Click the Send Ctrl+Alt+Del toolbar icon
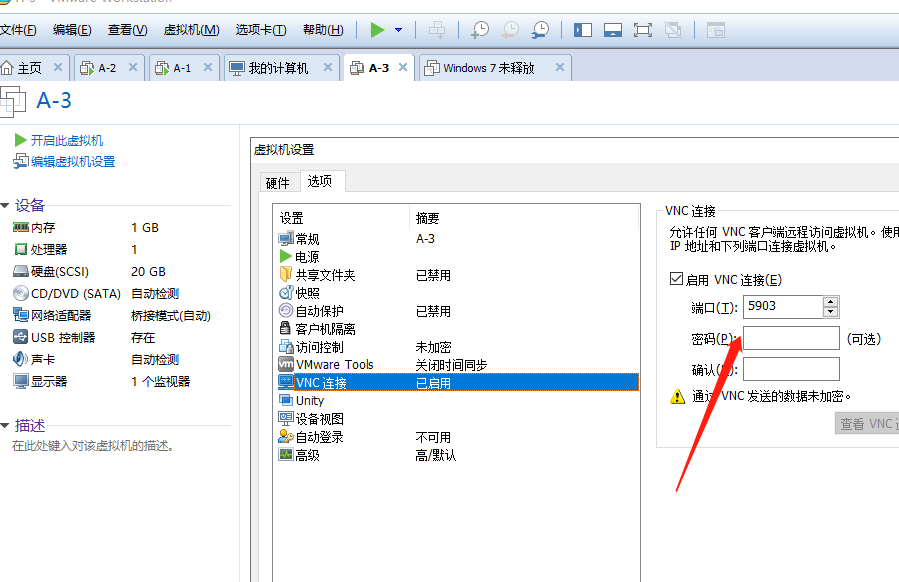 (437, 30)
